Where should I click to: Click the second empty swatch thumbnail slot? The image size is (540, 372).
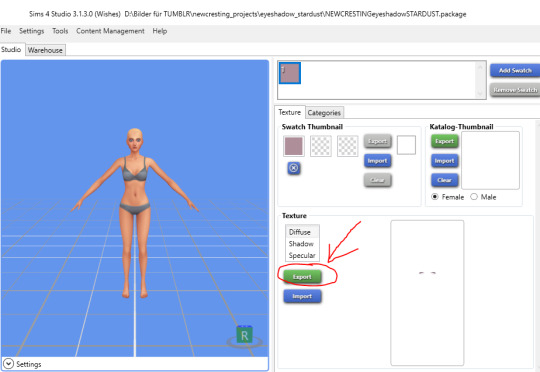tap(321, 146)
